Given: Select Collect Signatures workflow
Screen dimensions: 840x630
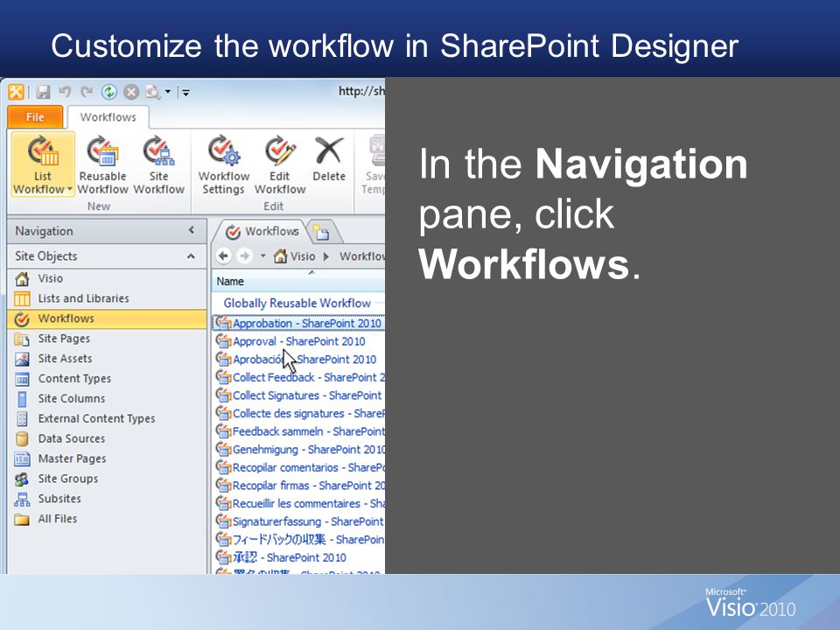Looking at the screenshot, I should [299, 395].
